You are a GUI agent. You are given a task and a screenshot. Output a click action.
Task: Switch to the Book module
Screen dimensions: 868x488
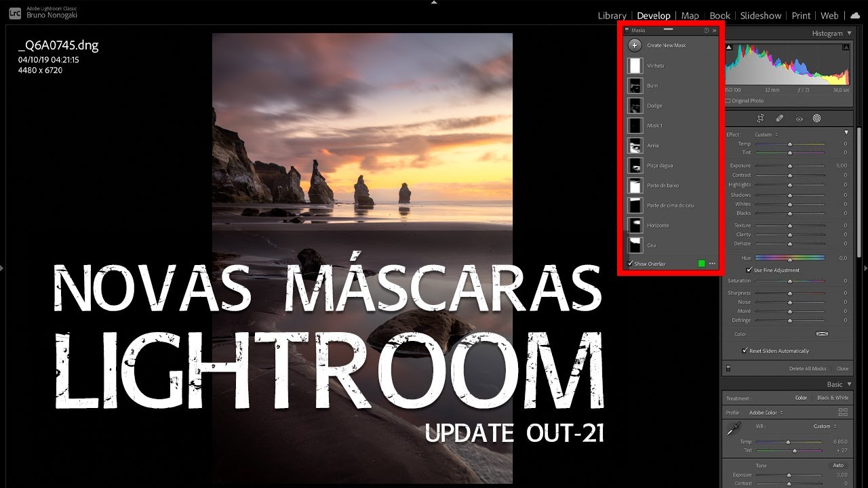point(720,16)
